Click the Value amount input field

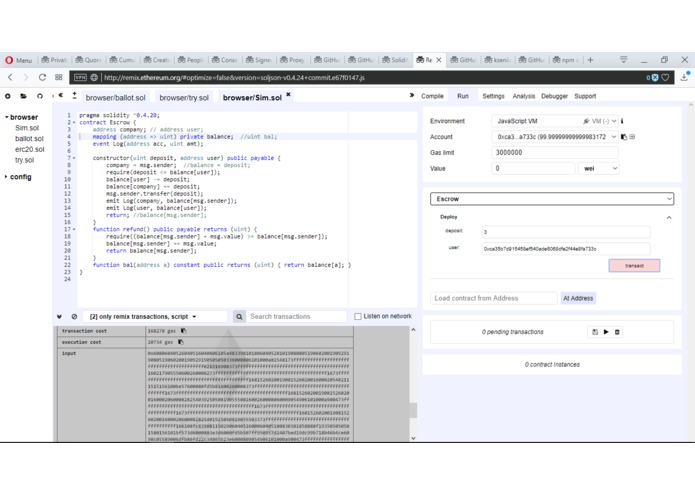pos(533,168)
